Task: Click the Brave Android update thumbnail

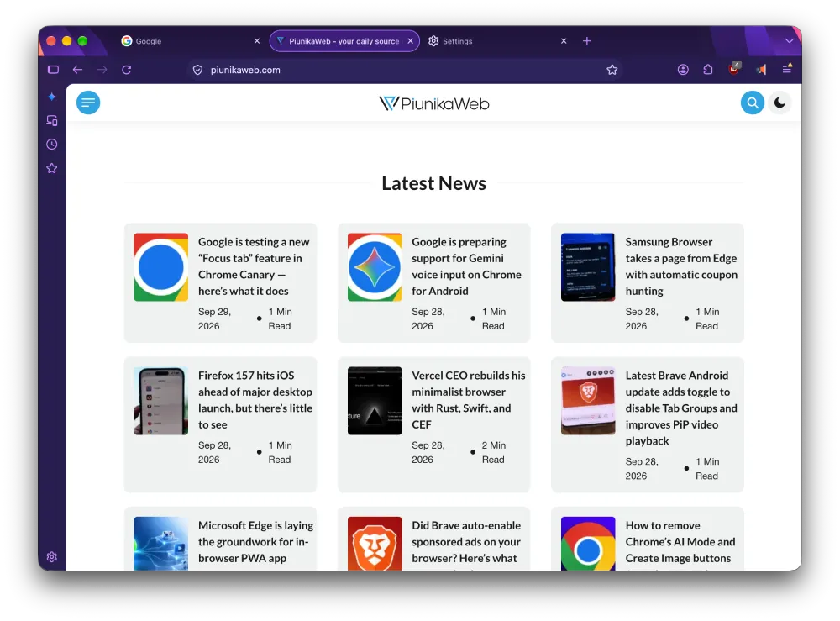Action: [588, 401]
